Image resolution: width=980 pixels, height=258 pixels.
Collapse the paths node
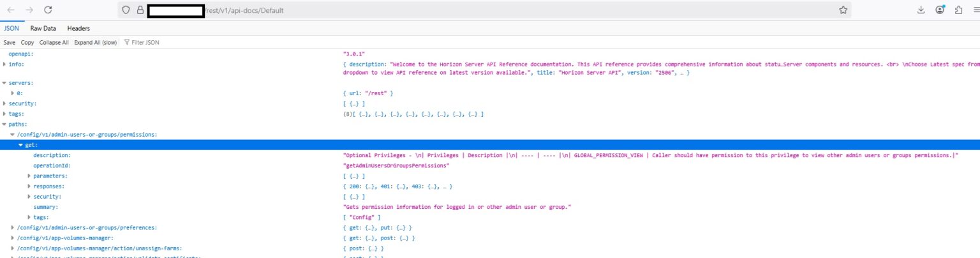click(x=5, y=124)
